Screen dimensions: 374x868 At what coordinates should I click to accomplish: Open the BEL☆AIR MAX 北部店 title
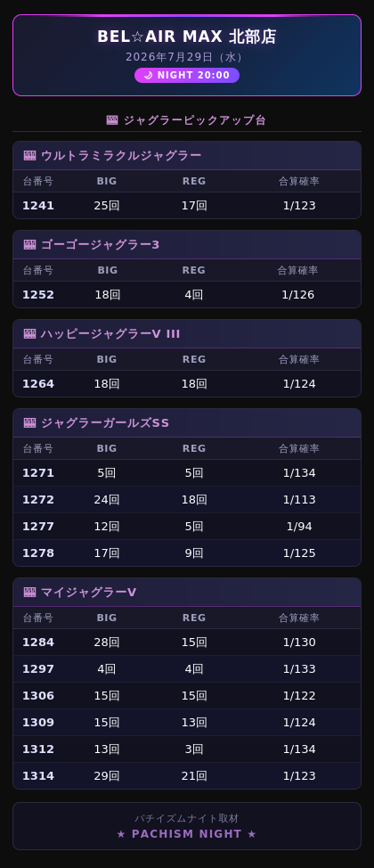tap(187, 37)
